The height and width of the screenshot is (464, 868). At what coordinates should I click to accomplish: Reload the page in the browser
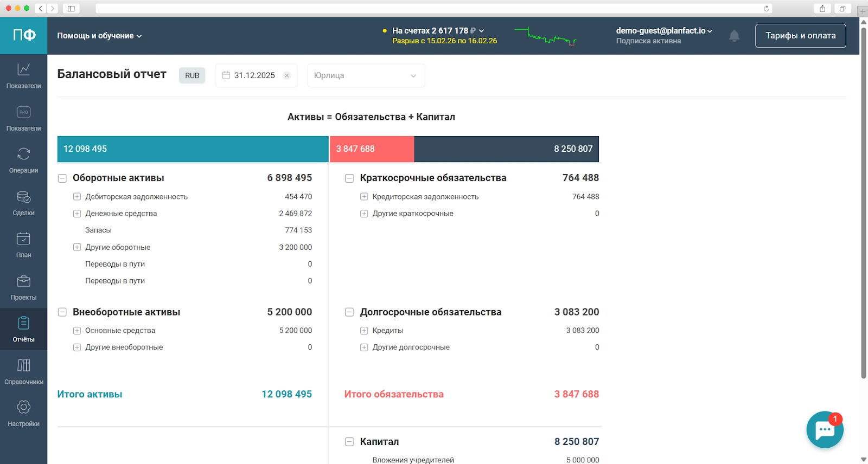coord(766,8)
